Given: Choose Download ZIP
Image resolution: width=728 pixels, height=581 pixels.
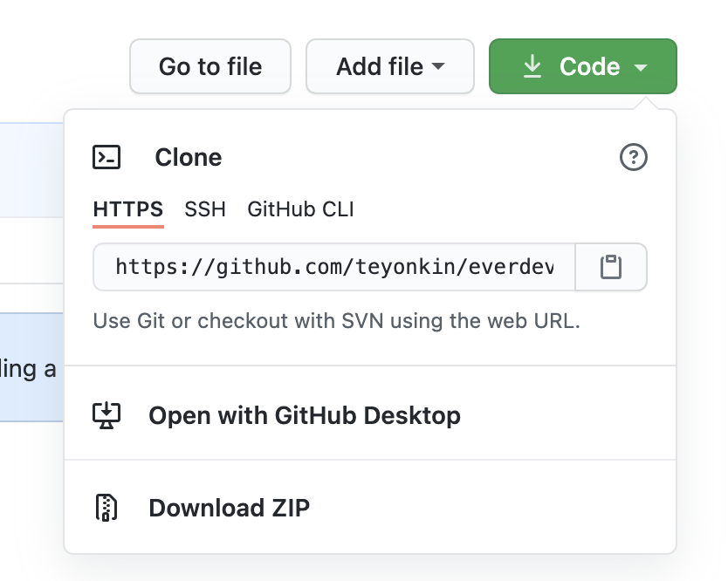Looking at the screenshot, I should pos(369,508).
